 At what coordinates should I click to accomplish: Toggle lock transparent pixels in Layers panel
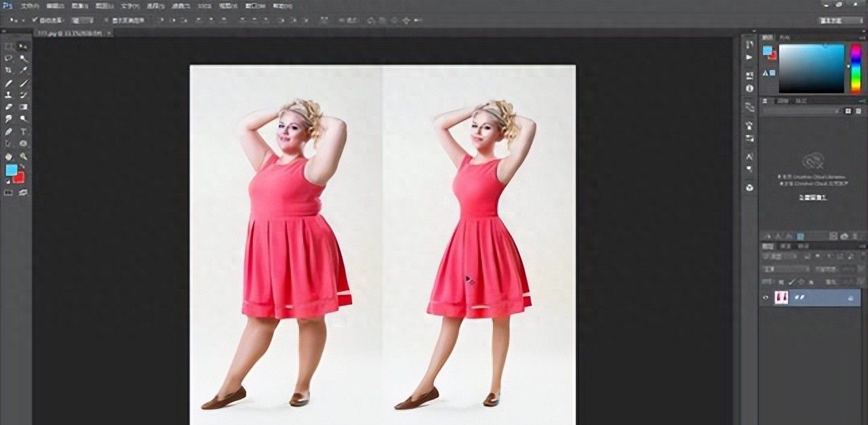781,282
